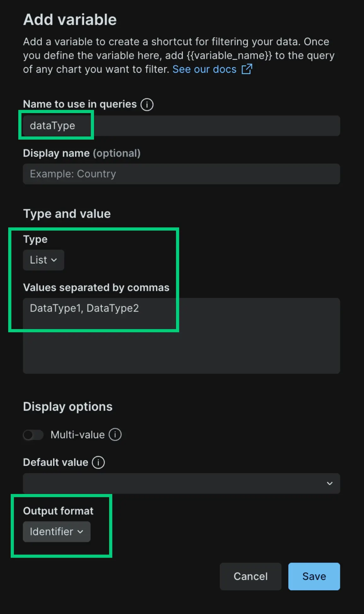Image resolution: width=364 pixels, height=614 pixels.
Task: Save the new variable
Action: point(314,576)
